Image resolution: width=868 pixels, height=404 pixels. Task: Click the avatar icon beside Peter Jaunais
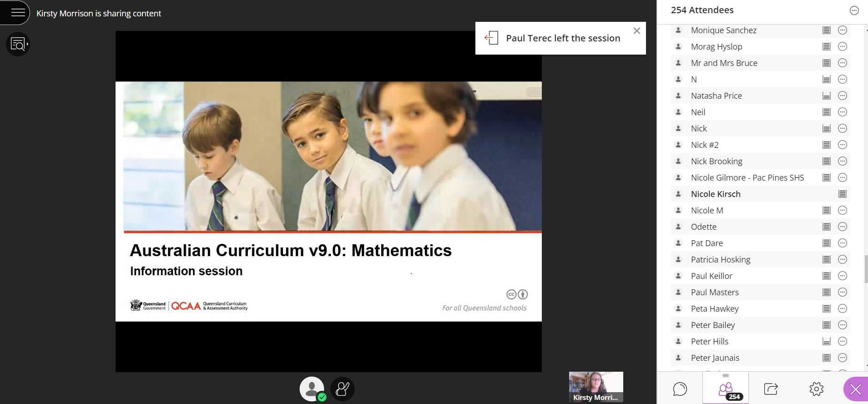[678, 358]
